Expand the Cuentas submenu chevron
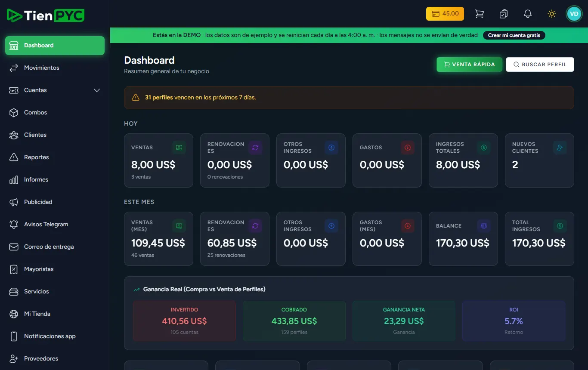Screen dimensions: 588x370 [x=97, y=90]
